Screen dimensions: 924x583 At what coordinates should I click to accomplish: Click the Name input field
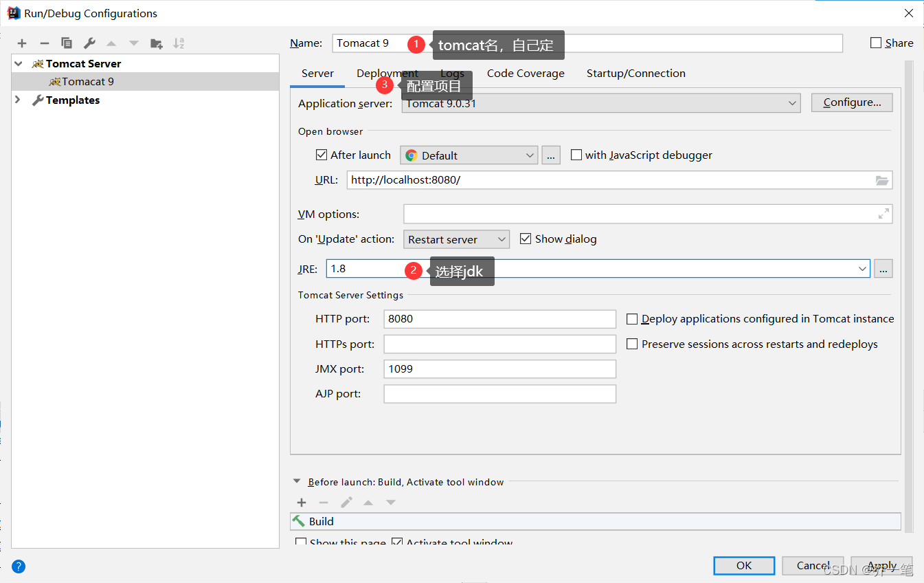(x=587, y=43)
